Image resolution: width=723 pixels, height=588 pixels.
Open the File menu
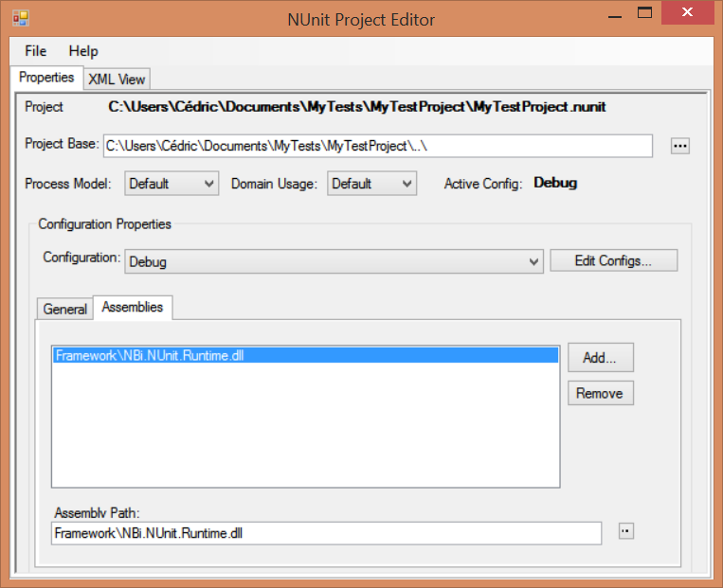point(35,51)
